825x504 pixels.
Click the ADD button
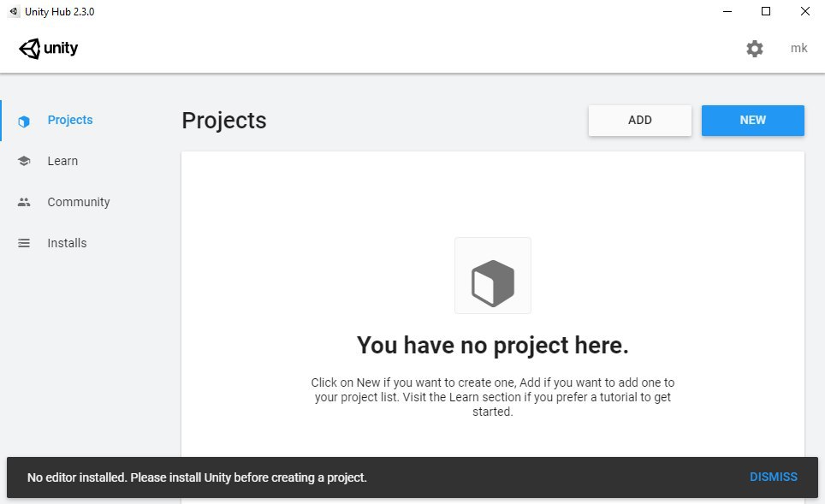coord(640,121)
